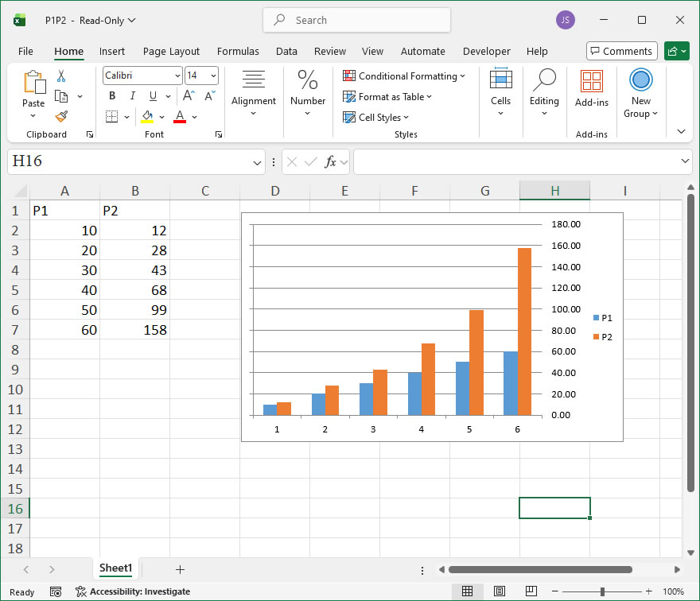The height and width of the screenshot is (601, 700).
Task: Open the Add-ins icon
Action: [591, 82]
